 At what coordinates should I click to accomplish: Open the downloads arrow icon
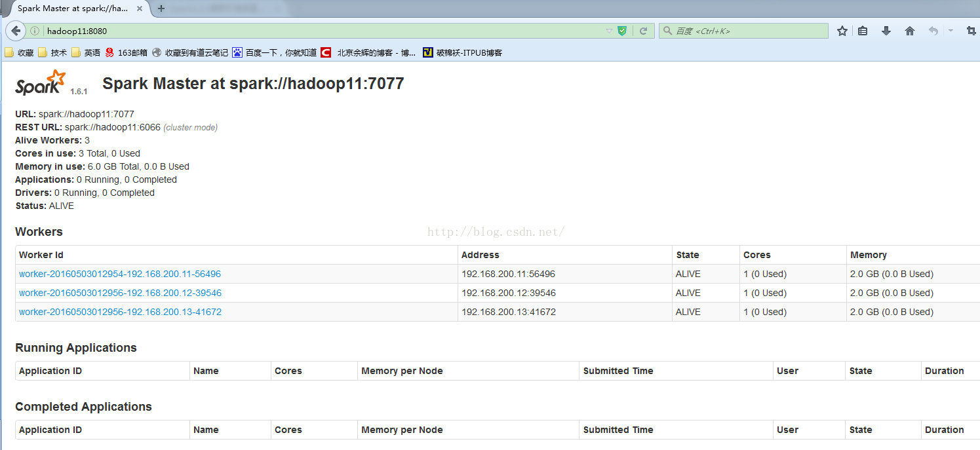pyautogui.click(x=886, y=31)
